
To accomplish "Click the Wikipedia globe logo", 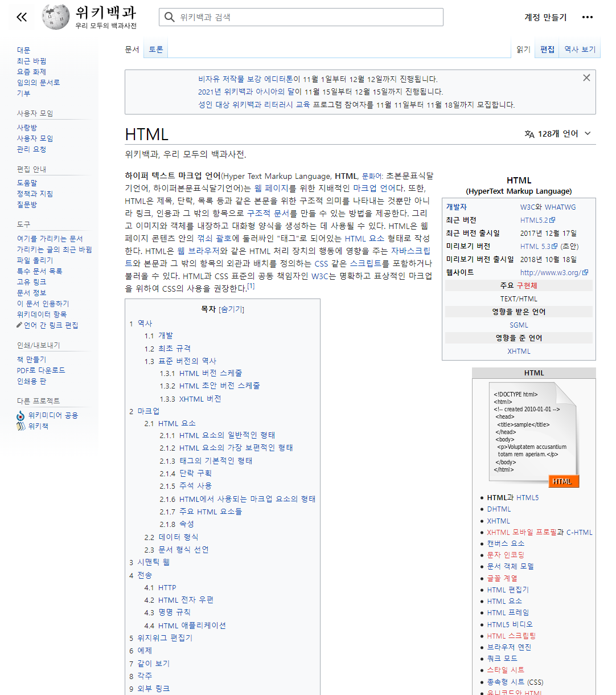I will tap(55, 17).
